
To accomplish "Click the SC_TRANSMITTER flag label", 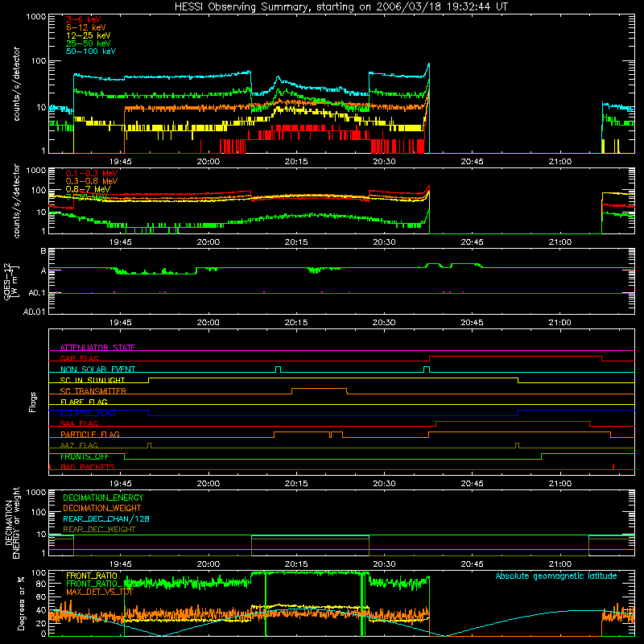I will [x=93, y=390].
